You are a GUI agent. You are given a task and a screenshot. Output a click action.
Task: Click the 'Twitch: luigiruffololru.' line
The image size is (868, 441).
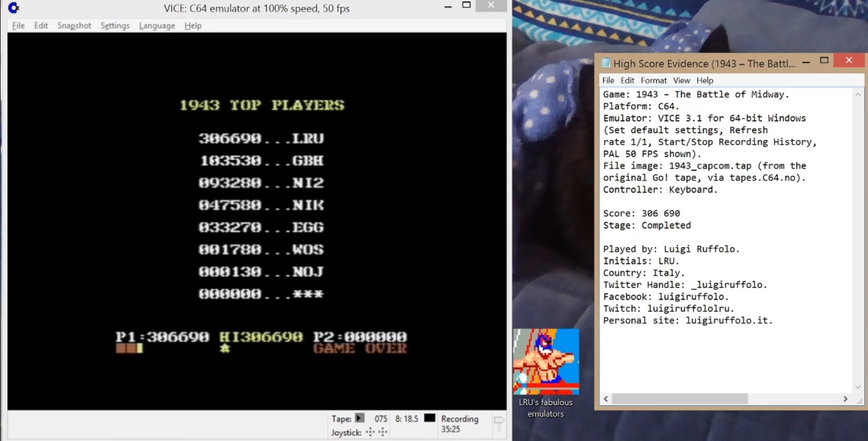coord(669,308)
